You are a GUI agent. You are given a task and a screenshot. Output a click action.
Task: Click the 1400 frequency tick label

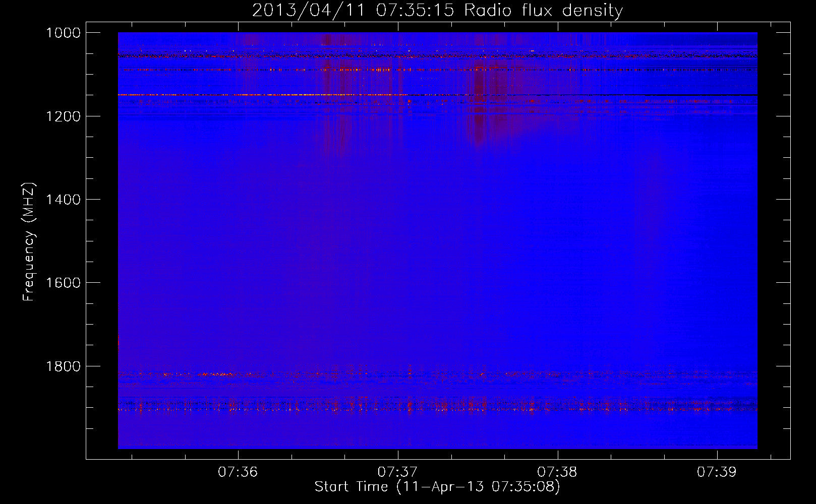click(63, 200)
